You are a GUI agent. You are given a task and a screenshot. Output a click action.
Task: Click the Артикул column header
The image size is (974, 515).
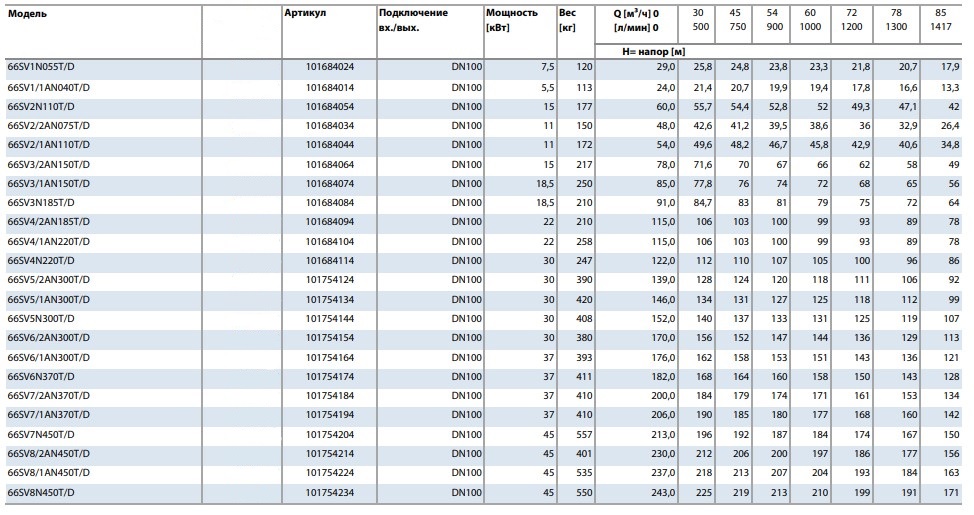point(304,13)
